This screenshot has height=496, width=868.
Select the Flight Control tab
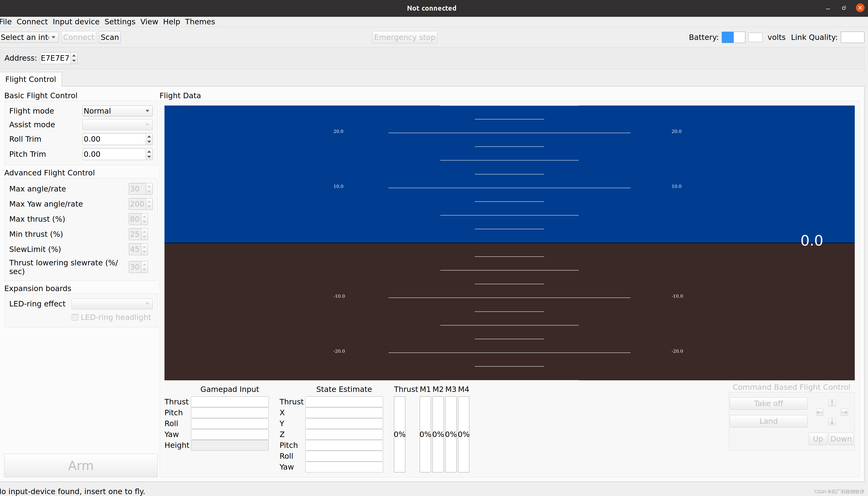31,79
